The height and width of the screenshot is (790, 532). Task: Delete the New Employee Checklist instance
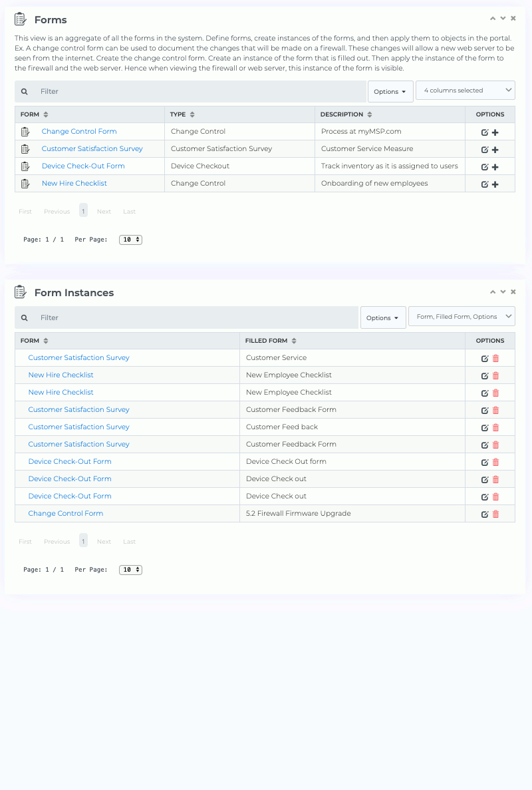(496, 375)
